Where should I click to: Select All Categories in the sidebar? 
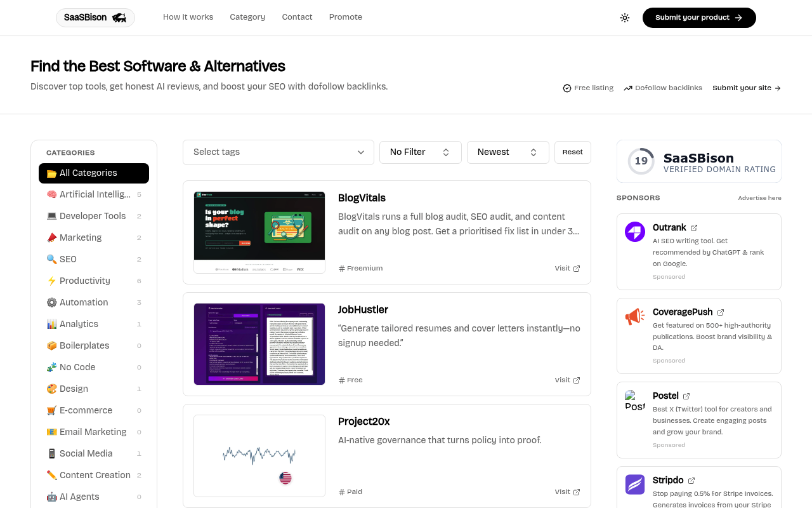click(x=94, y=173)
